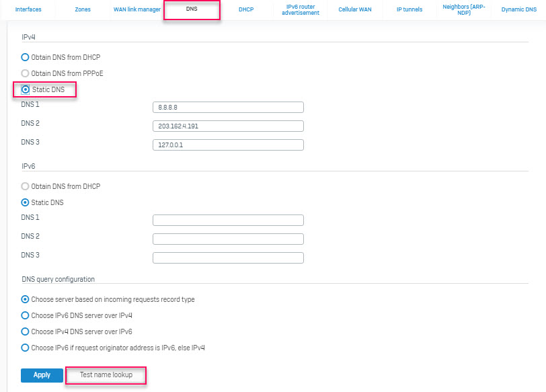Viewport: 546px width, 392px height.
Task: Select the DNS tab
Action: [x=192, y=9]
